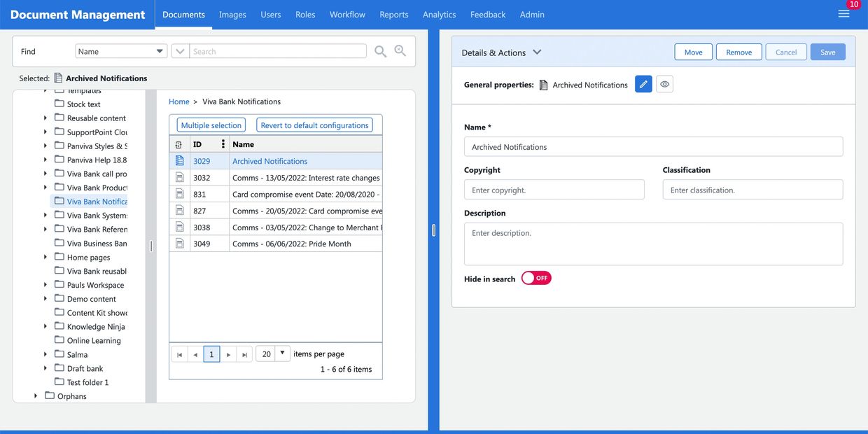Open the items per page dropdown
The image size is (868, 434).
(x=282, y=353)
